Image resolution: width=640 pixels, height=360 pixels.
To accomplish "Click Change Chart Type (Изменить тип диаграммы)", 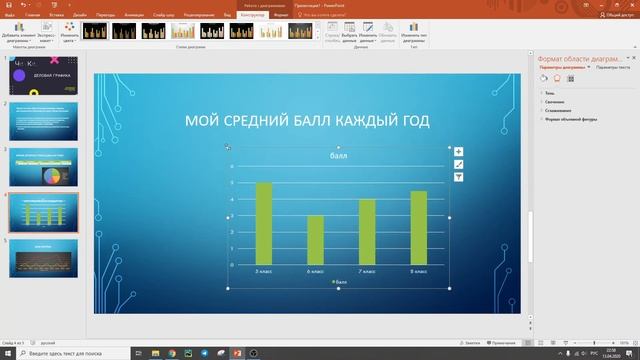I will point(414,33).
